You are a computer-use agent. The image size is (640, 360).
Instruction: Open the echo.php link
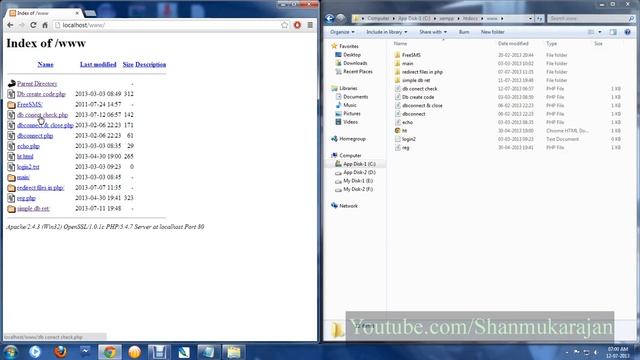tap(28, 146)
